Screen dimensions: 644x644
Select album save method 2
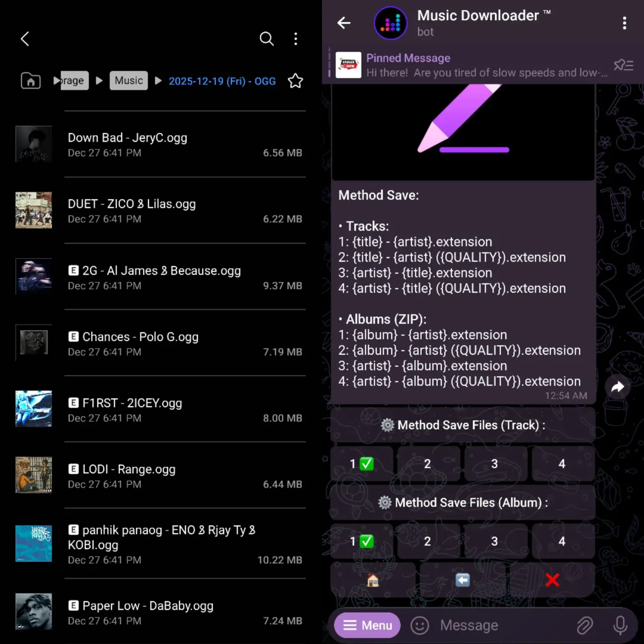pos(428,541)
